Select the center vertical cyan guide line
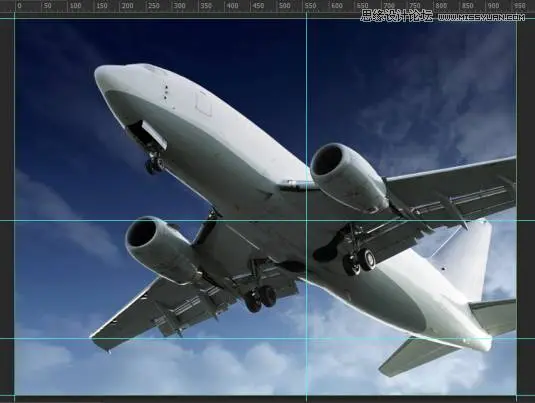 tap(306, 205)
